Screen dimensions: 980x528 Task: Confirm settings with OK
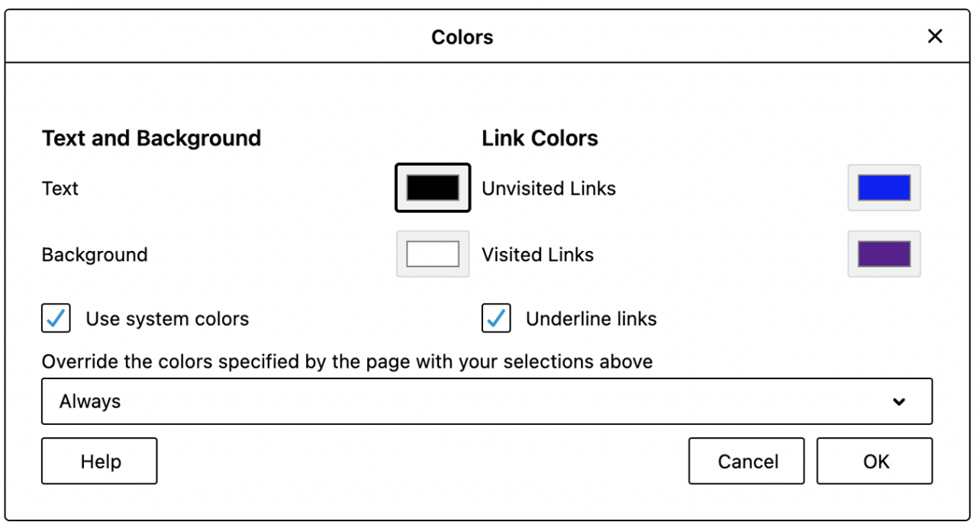(x=875, y=461)
